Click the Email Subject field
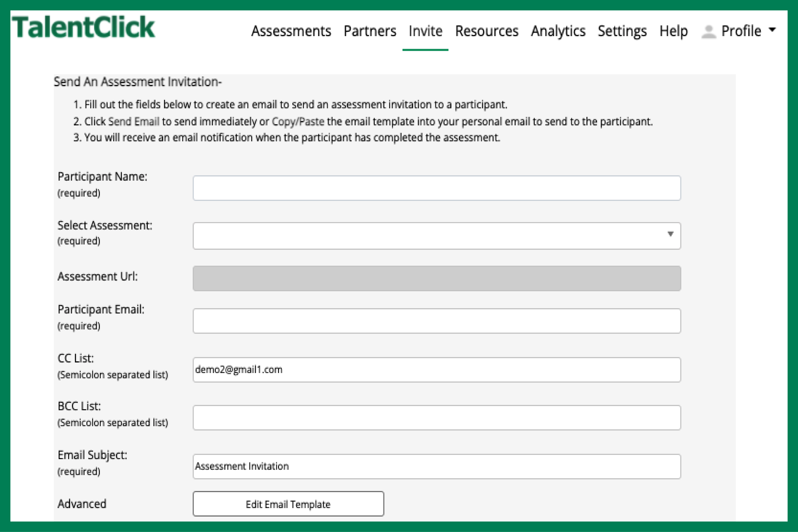This screenshot has height=532, width=798. [x=437, y=466]
